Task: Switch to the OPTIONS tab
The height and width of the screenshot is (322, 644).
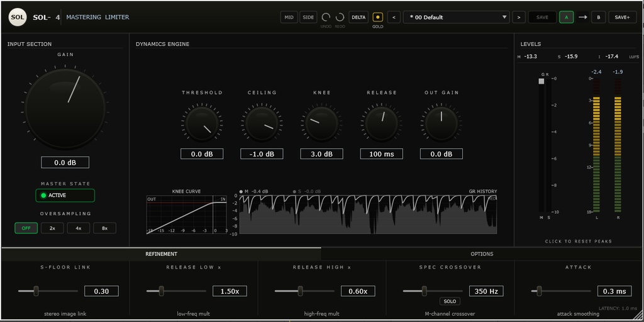Action: click(x=482, y=254)
